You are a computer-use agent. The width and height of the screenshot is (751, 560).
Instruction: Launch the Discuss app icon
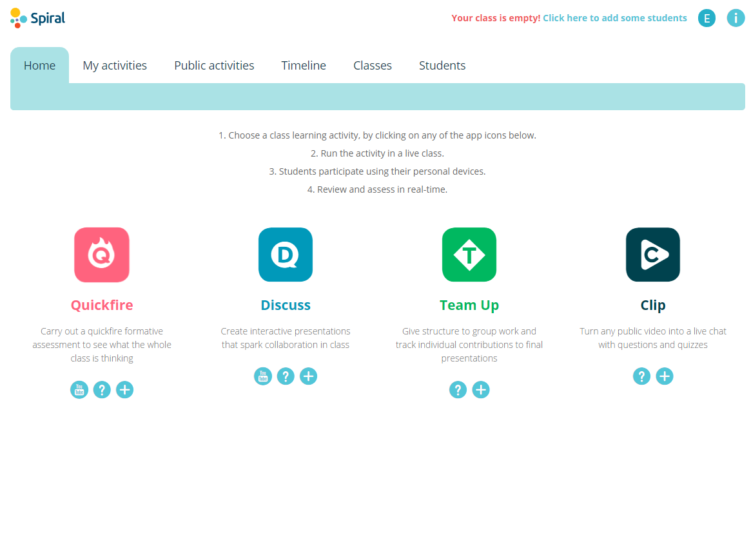(286, 255)
